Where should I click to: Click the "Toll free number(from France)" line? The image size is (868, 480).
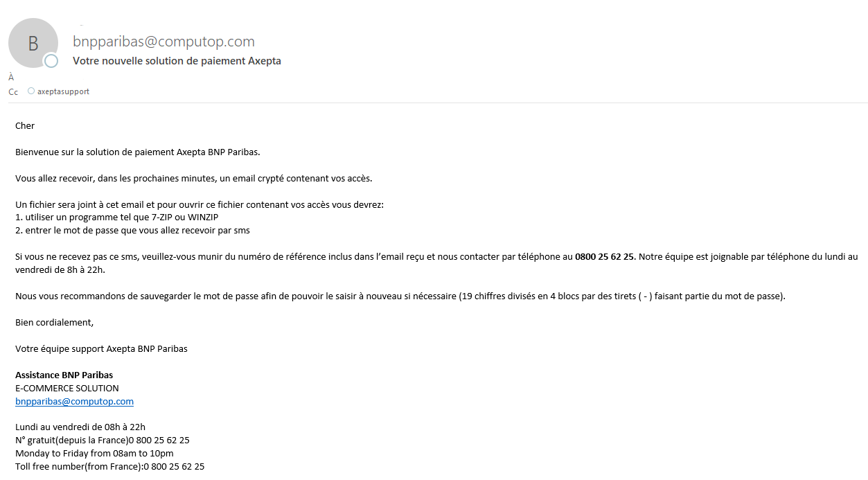[109, 467]
